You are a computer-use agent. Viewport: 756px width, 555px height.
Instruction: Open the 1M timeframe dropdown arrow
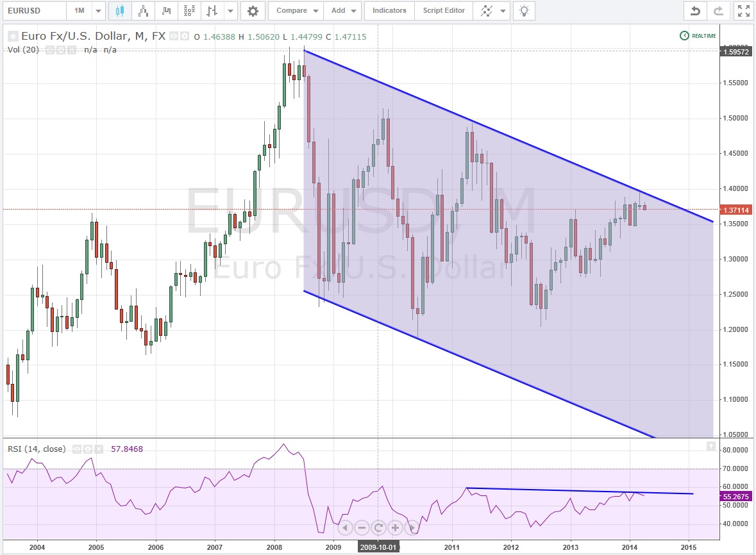coord(97,11)
